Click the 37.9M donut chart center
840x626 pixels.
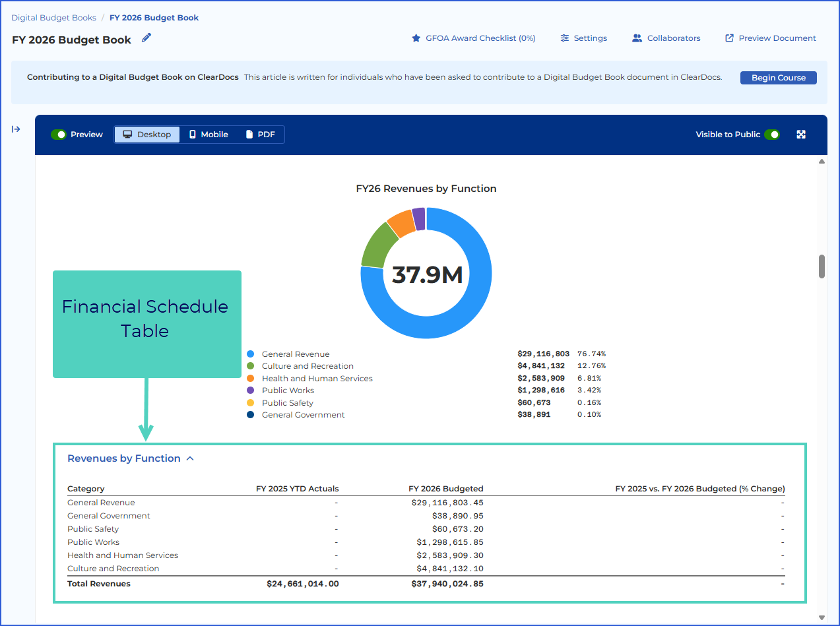coord(427,274)
